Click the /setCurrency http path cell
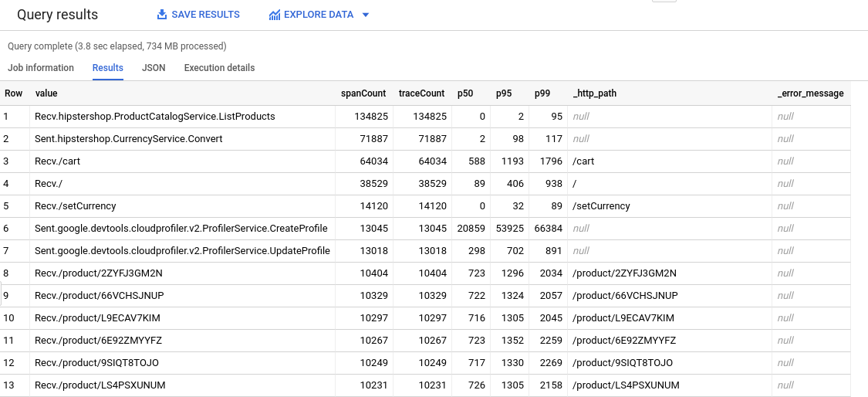The height and width of the screenshot is (397, 868). click(601, 206)
